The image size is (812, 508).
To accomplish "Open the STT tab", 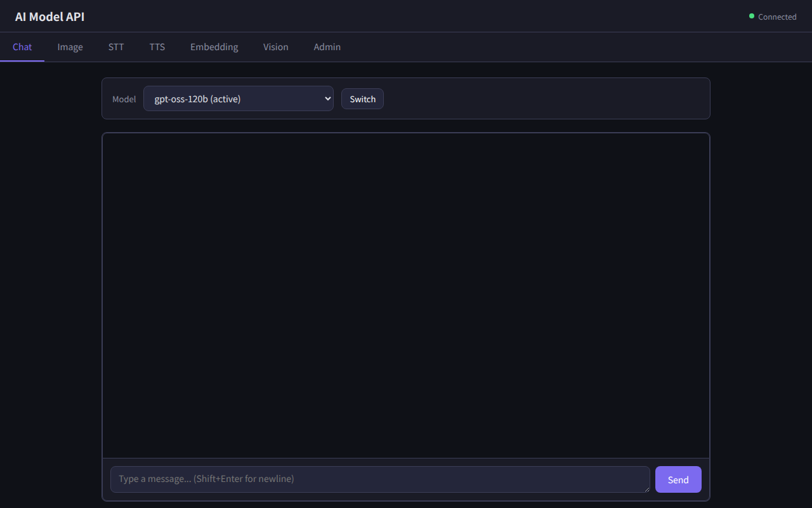I will (116, 46).
